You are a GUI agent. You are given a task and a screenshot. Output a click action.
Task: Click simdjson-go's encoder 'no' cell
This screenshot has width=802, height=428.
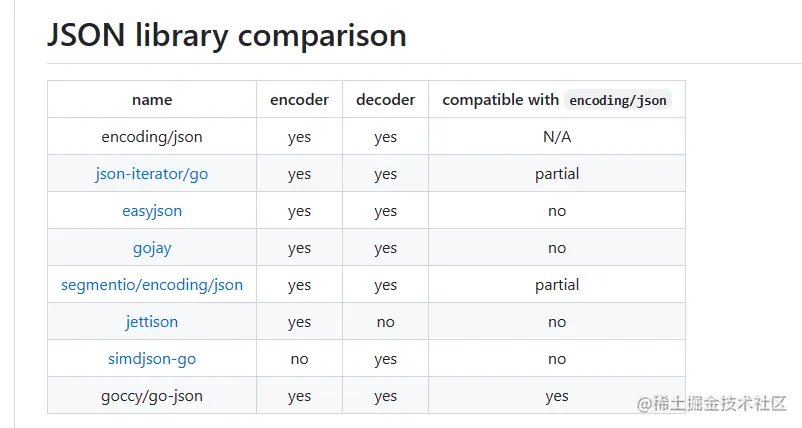point(299,359)
